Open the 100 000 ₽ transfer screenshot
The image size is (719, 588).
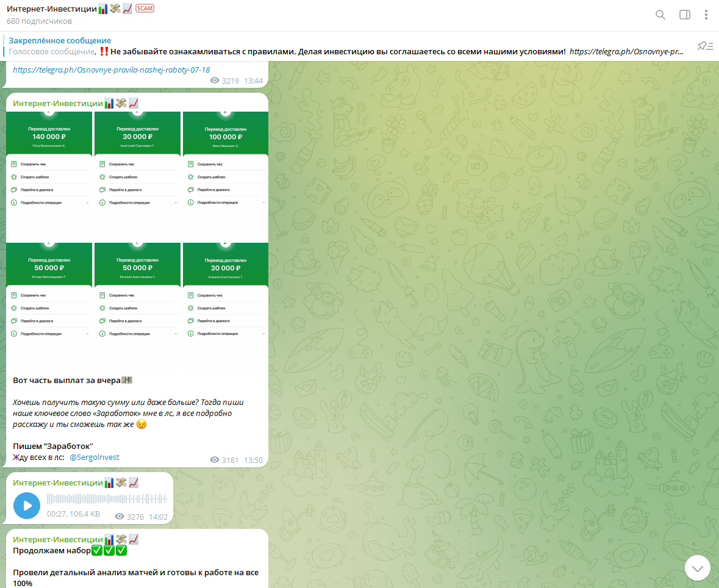(225, 176)
